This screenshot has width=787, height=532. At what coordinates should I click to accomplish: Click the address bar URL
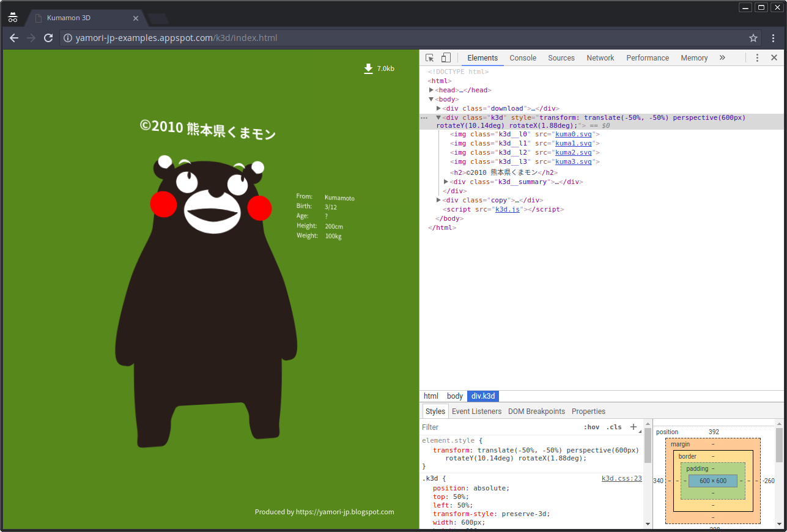point(176,38)
